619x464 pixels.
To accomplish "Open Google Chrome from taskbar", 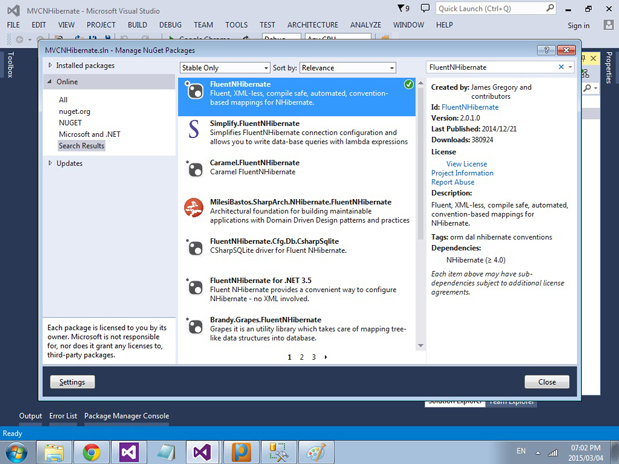I will coord(92,453).
